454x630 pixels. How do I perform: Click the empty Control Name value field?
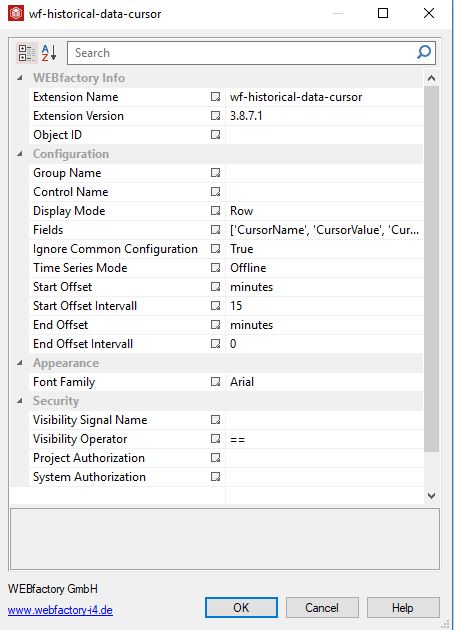(x=324, y=192)
